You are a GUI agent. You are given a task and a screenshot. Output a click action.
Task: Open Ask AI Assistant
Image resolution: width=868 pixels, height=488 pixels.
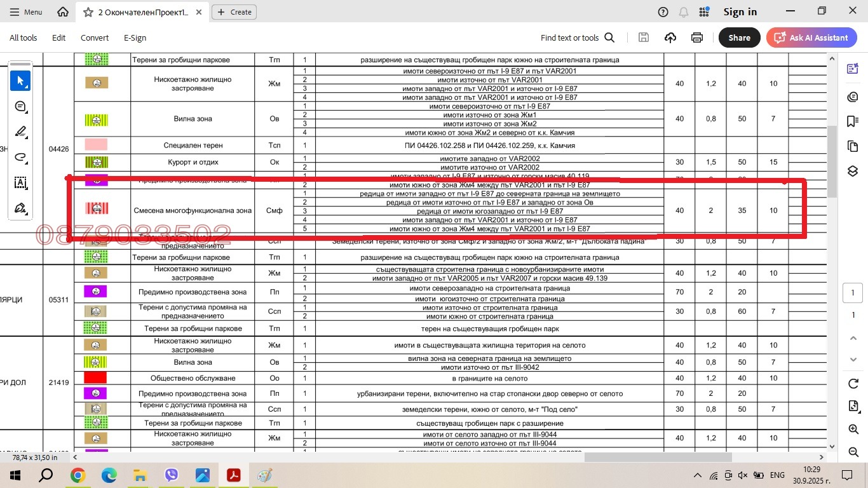coord(811,37)
